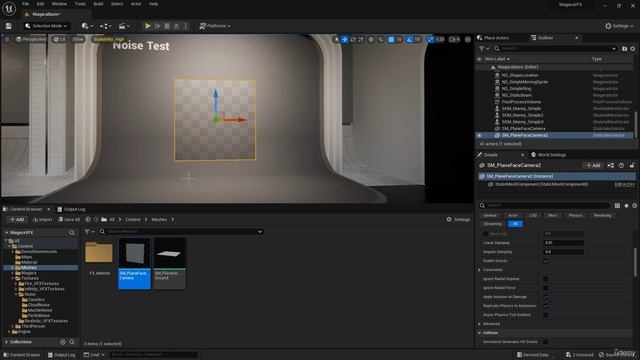Toggle Ignore Radial Force checkbox

pyautogui.click(x=546, y=288)
